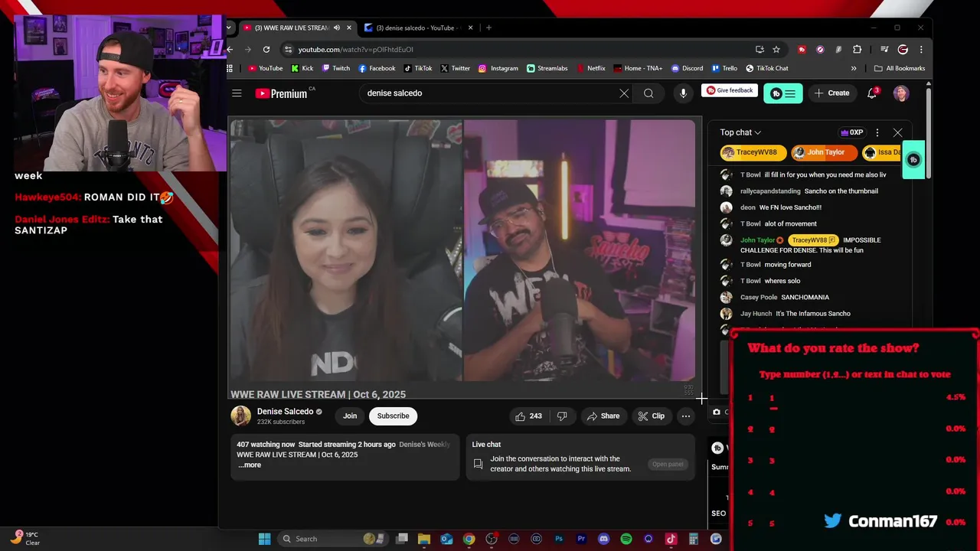The width and height of the screenshot is (980, 551).
Task: Open Discord from the taskbar
Action: [603, 539]
